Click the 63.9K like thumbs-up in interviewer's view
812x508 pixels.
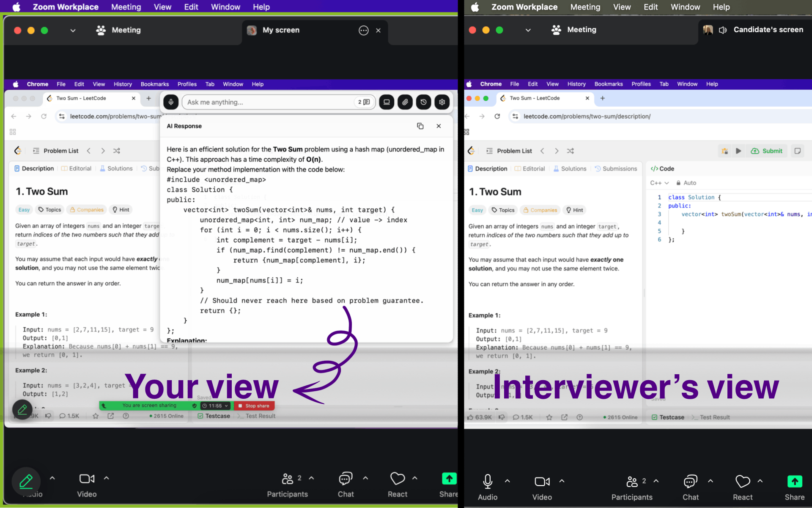479,417
